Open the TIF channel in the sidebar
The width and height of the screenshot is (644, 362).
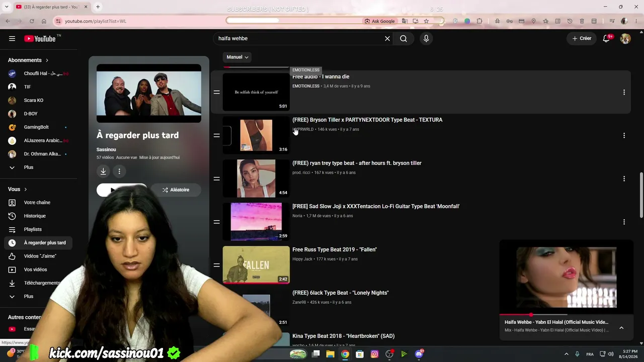[x=39, y=87]
